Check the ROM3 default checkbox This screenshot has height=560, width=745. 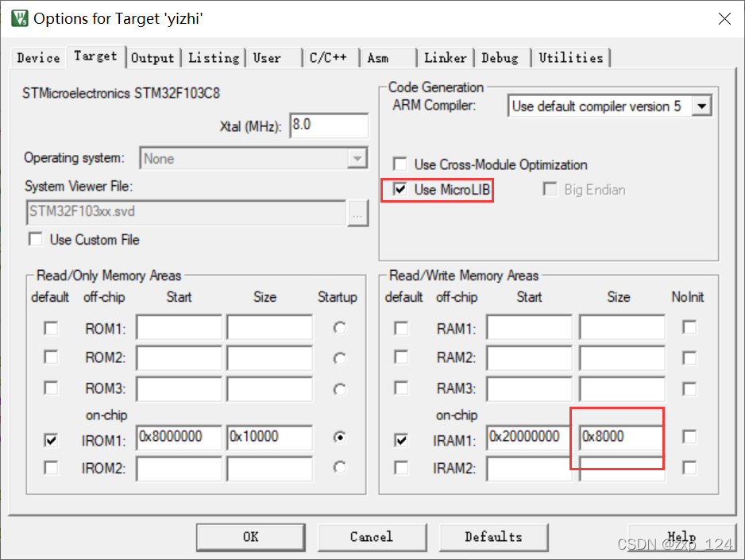tap(51, 388)
